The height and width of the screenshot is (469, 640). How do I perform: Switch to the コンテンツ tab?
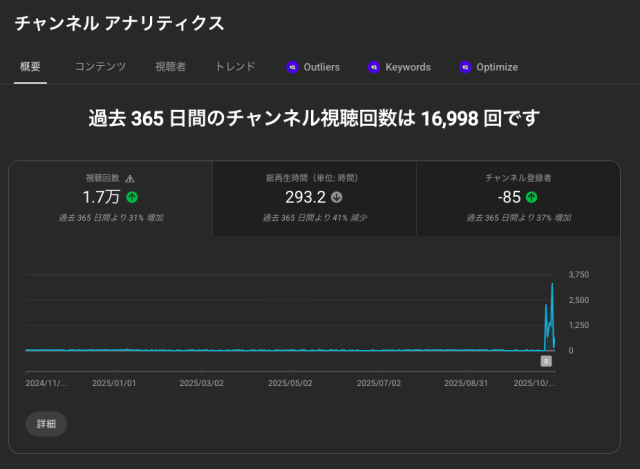[100, 67]
